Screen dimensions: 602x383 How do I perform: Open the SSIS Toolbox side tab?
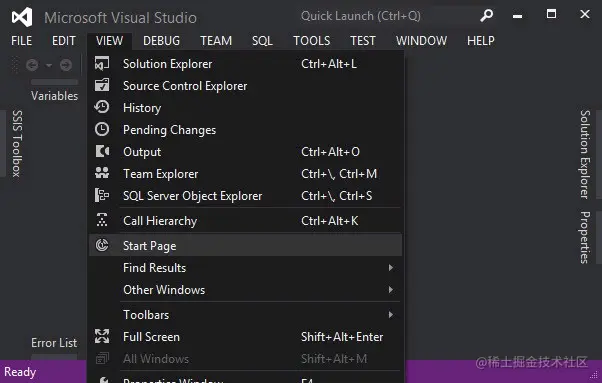click(17, 144)
